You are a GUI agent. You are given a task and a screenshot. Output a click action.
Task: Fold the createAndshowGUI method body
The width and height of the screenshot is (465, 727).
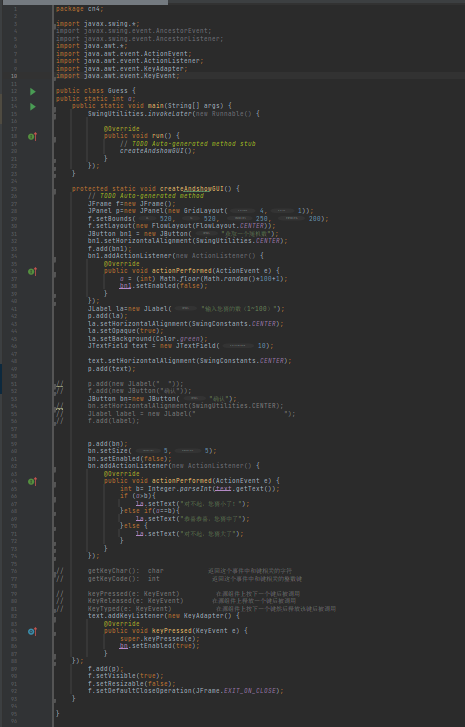coord(55,189)
